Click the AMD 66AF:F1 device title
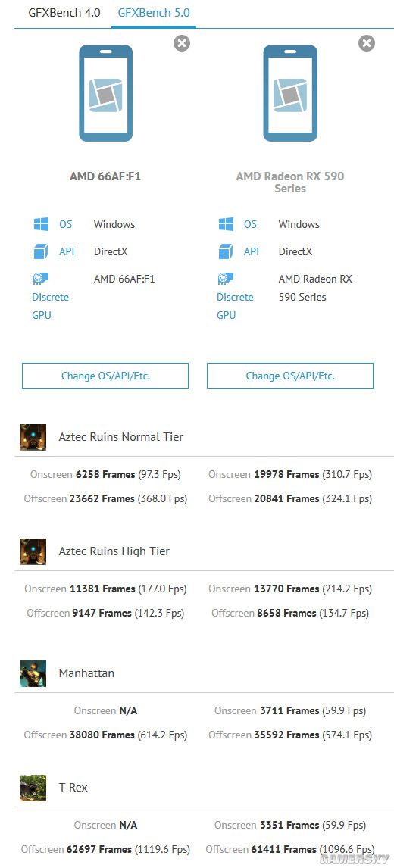The width and height of the screenshot is (394, 868). click(105, 176)
